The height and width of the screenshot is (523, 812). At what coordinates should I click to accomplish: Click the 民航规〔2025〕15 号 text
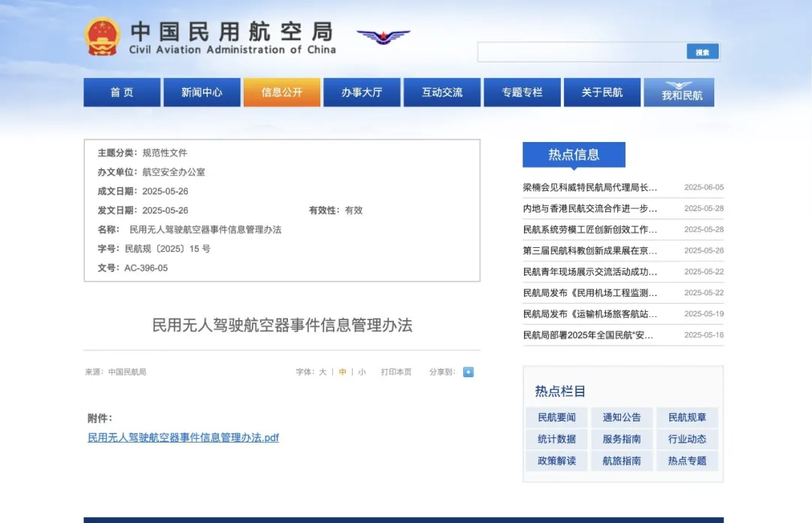168,249
